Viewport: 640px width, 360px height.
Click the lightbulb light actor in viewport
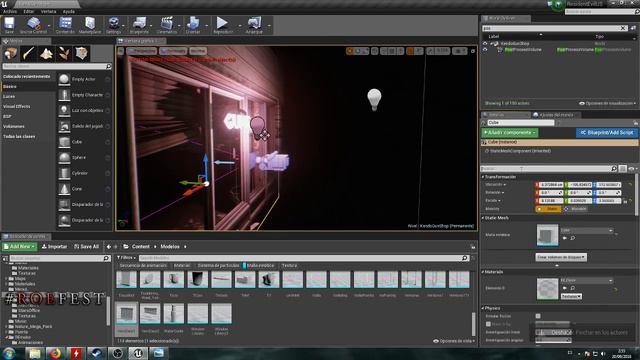[x=374, y=99]
